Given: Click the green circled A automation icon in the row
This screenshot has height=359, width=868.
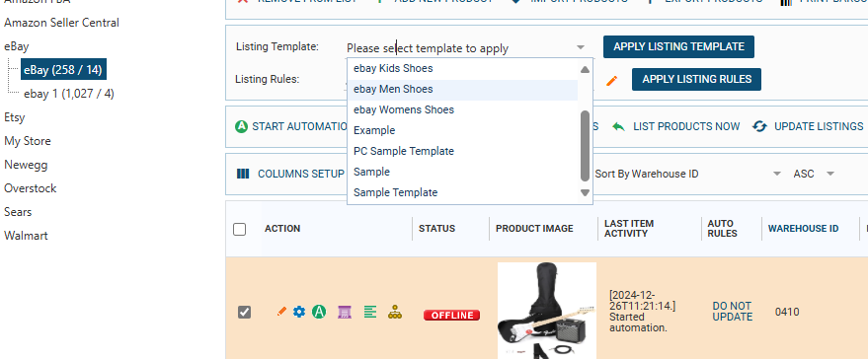Looking at the screenshot, I should click(318, 312).
